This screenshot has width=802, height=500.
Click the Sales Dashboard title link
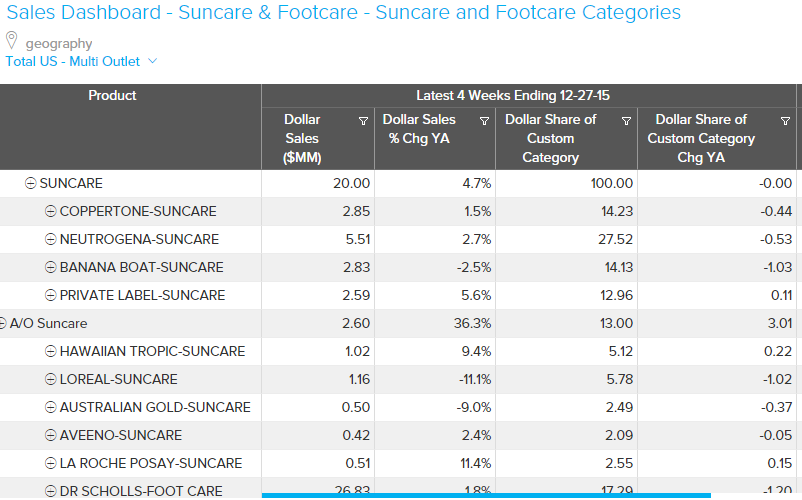point(343,13)
